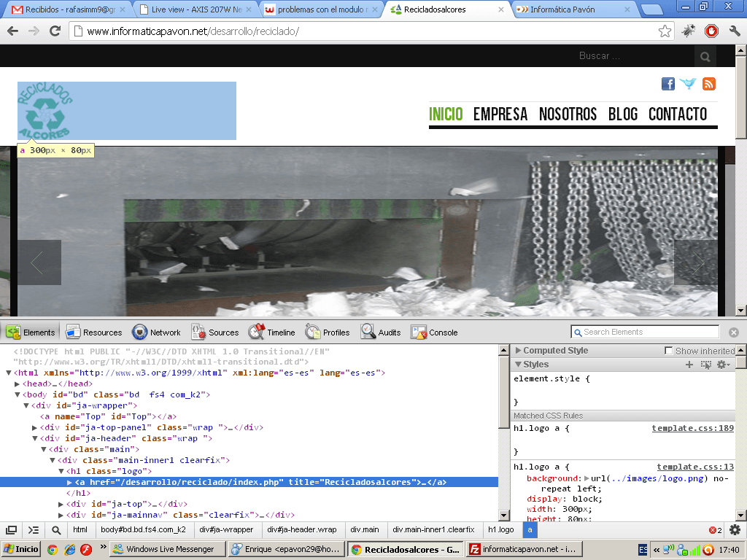Open the Twitter bird icon
Screen dimensions: 747x560
coord(688,85)
